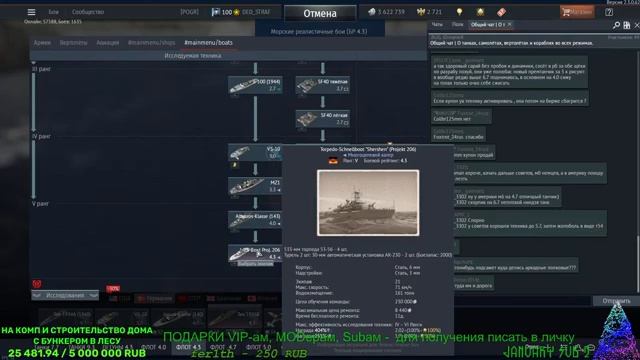640x360 pixels.
Task: Select the SF40 тяжелая vehicle card
Action: (322, 85)
